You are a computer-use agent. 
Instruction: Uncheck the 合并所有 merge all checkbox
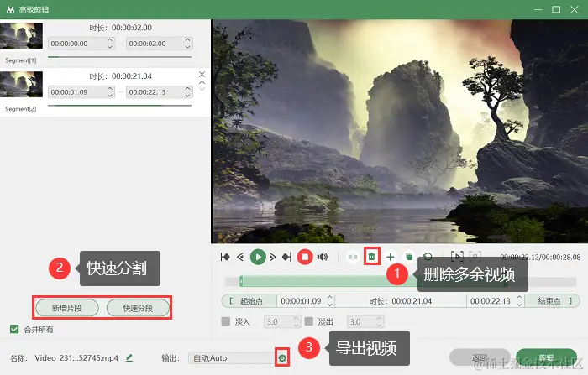(14, 330)
